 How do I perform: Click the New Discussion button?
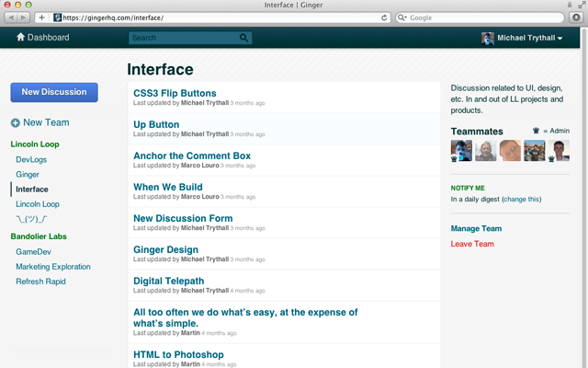(53, 92)
